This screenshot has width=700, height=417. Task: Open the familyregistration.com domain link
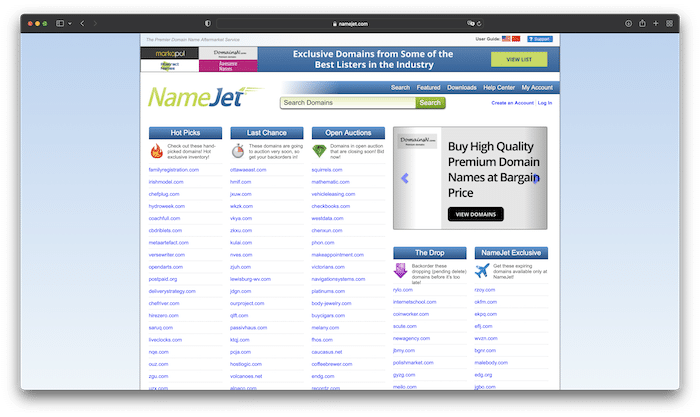tap(174, 170)
